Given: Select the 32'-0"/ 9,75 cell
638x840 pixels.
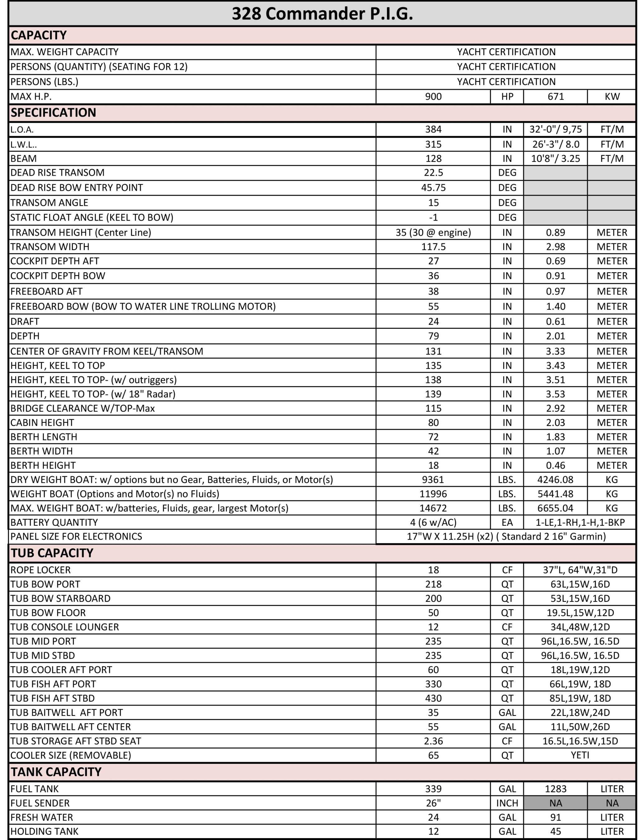Looking at the screenshot, I should (x=555, y=130).
